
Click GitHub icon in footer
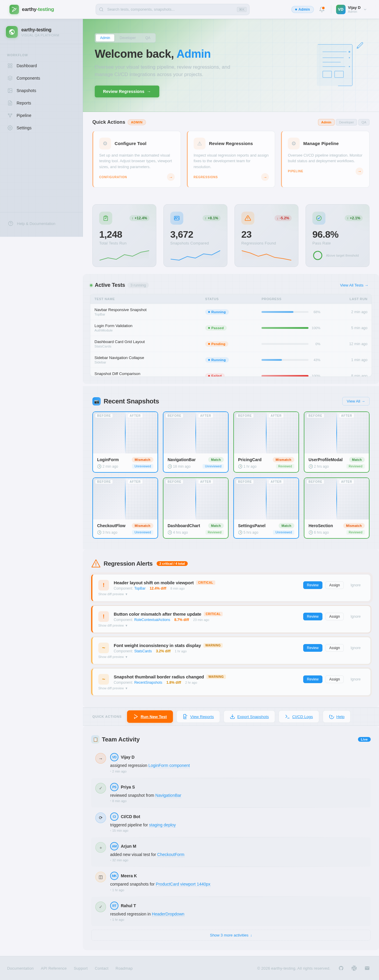(341, 968)
